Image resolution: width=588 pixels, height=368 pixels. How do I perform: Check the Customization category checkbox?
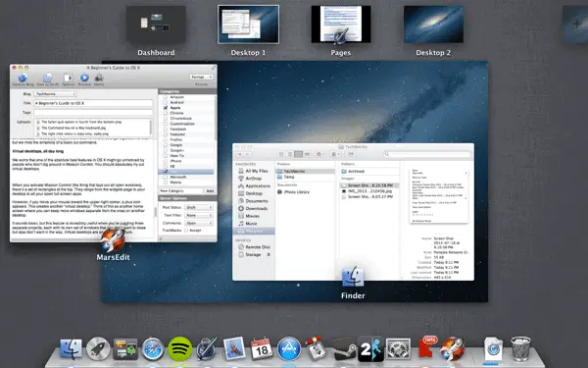pos(166,124)
